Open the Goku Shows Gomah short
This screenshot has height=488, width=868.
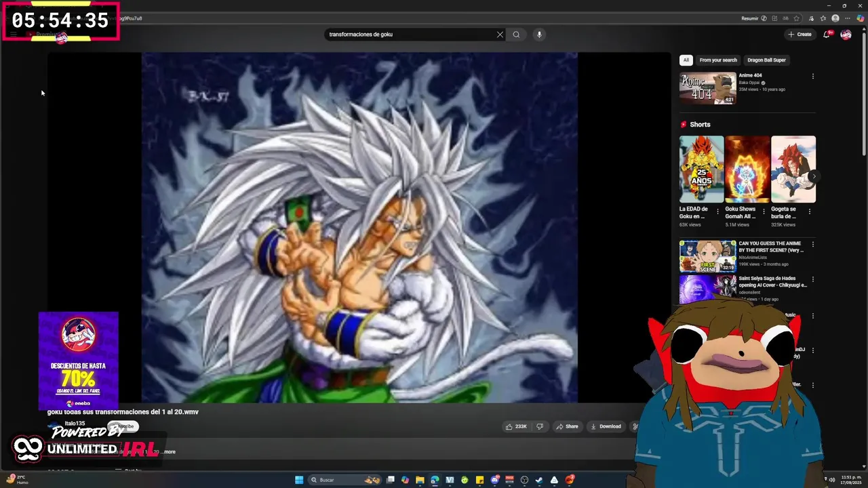(x=747, y=169)
